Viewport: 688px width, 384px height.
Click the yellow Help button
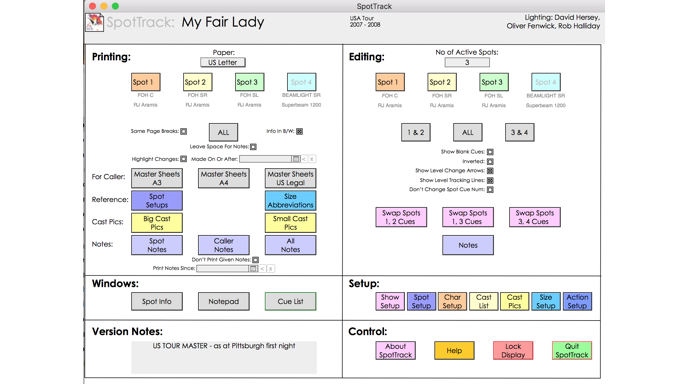pyautogui.click(x=454, y=351)
